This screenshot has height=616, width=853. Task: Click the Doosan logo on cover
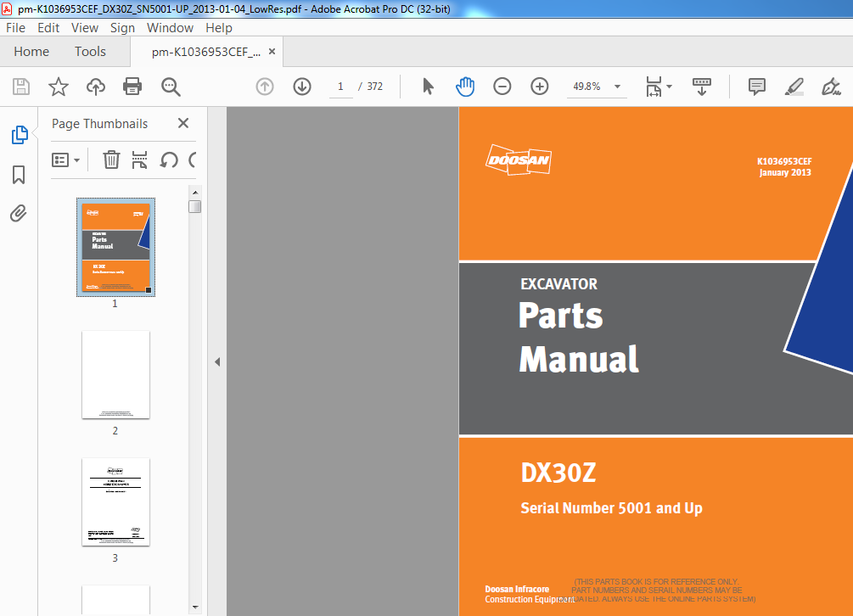coord(519,160)
